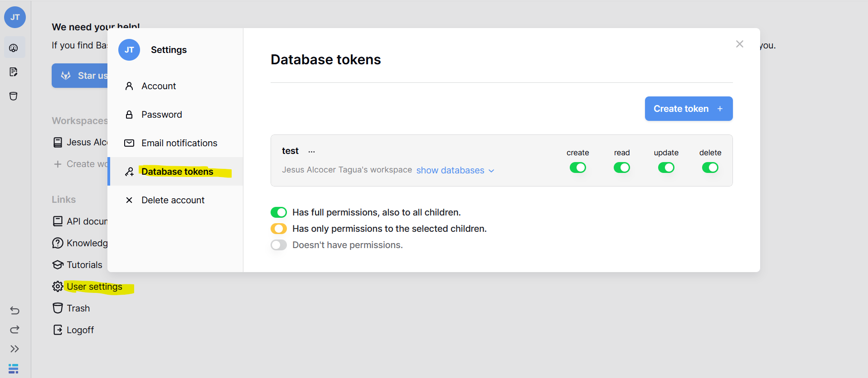Open the Account settings tab

pyautogui.click(x=159, y=86)
